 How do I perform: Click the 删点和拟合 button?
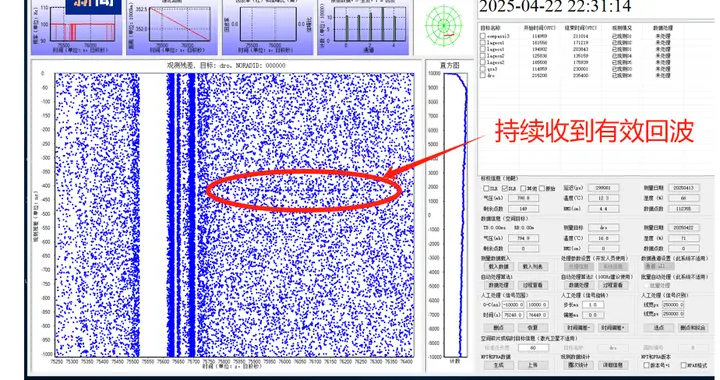693,328
